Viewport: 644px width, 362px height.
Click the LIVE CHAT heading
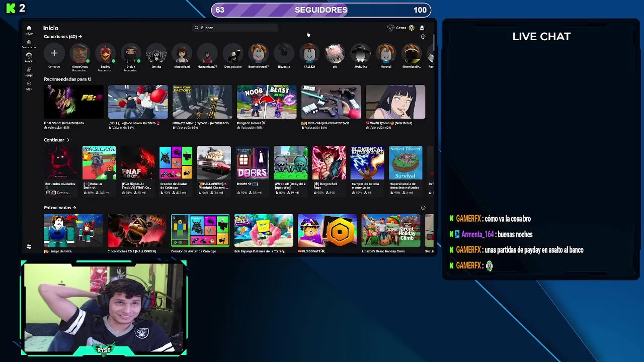tap(541, 37)
